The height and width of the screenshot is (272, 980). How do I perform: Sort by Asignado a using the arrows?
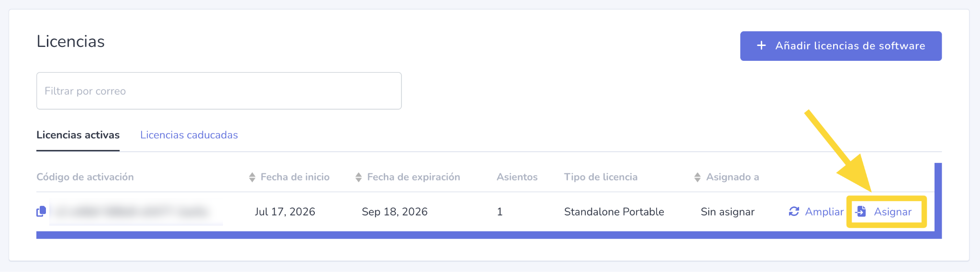(x=698, y=177)
